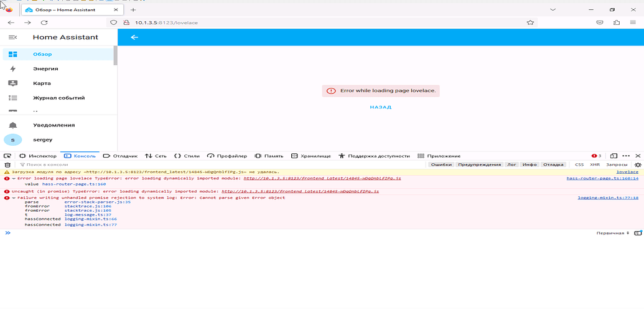Open the stacktrace.js:106 link

click(88, 206)
